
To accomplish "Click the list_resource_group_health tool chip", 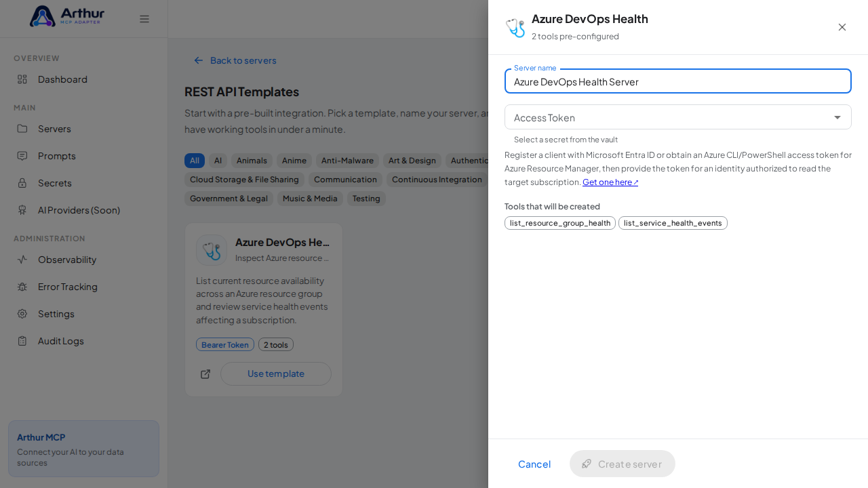I will tap(560, 223).
